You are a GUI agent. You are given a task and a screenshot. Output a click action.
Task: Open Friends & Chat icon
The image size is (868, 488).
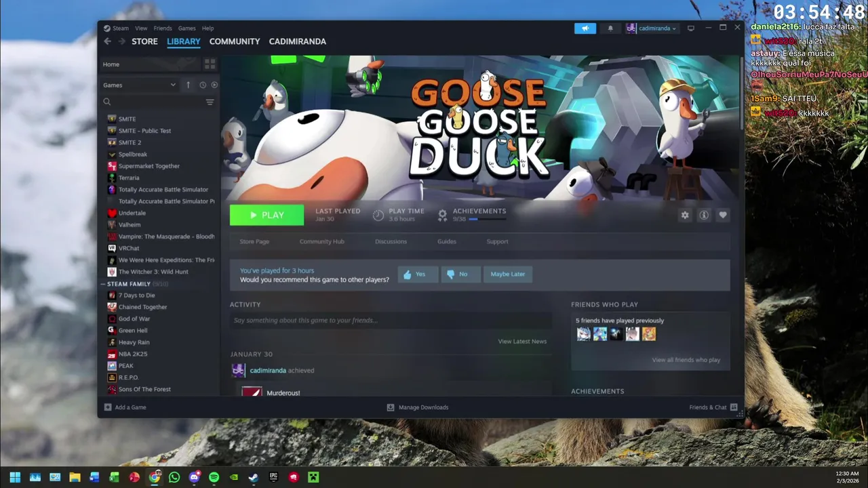[734, 407]
